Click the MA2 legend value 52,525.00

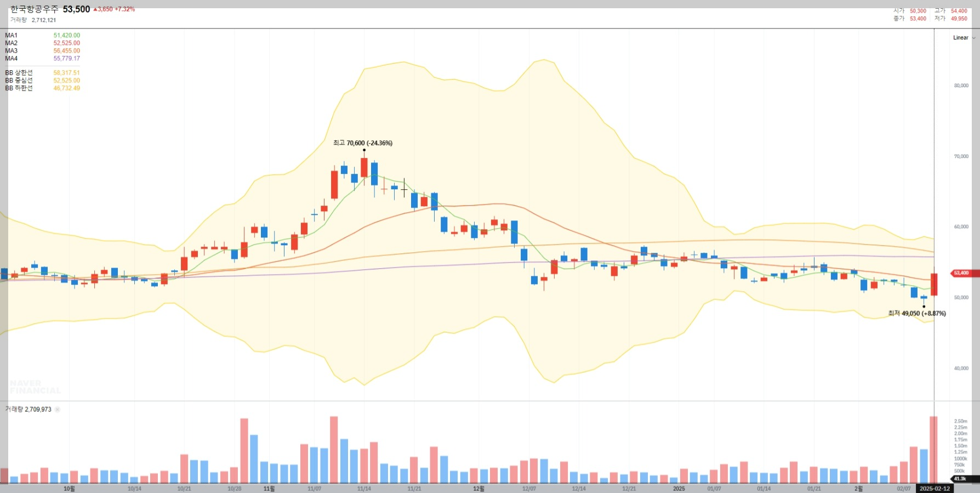[66, 43]
